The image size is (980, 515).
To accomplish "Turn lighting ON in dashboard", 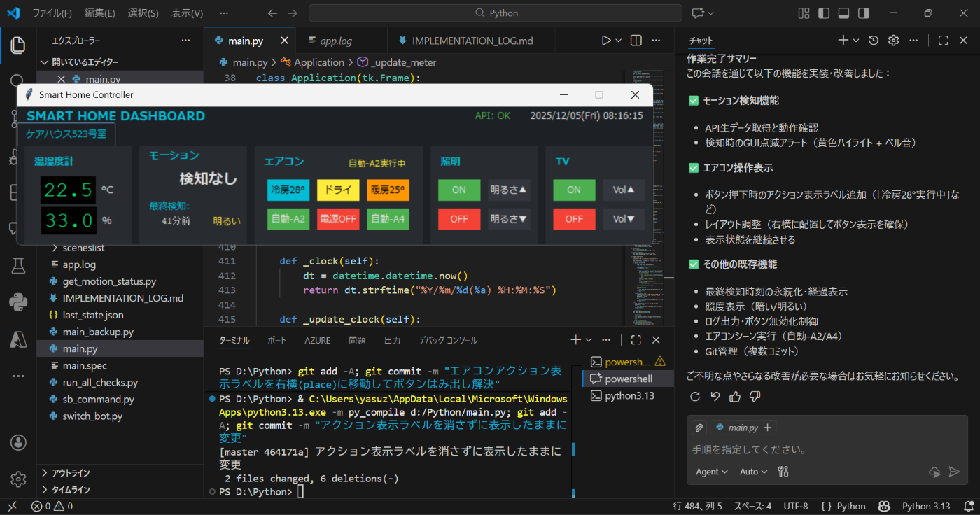I will [459, 190].
